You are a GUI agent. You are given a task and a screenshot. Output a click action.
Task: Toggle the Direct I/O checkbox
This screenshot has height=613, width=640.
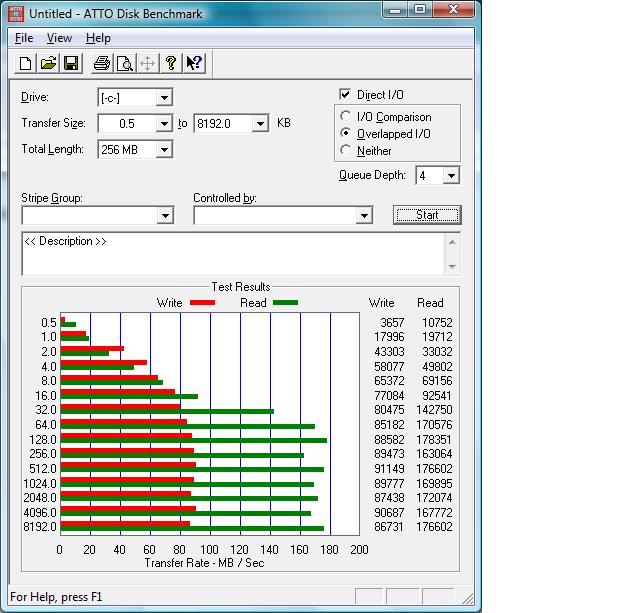(345, 95)
